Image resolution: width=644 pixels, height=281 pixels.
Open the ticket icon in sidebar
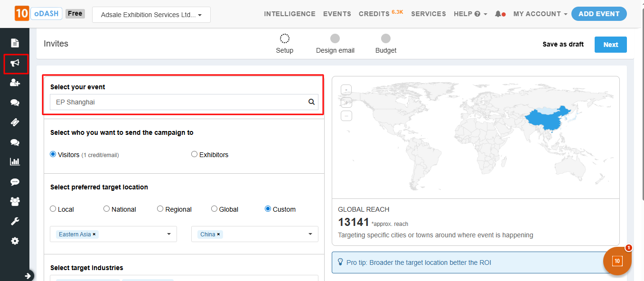[15, 122]
